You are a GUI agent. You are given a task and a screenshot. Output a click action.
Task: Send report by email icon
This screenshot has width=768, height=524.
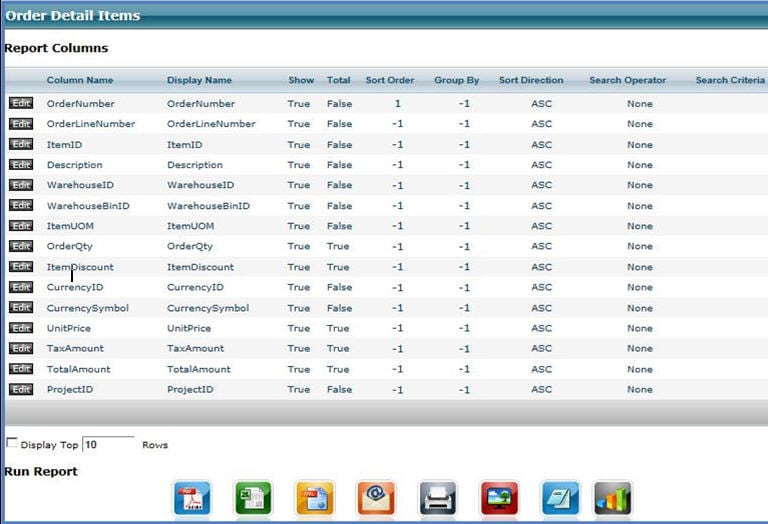pyautogui.click(x=376, y=498)
